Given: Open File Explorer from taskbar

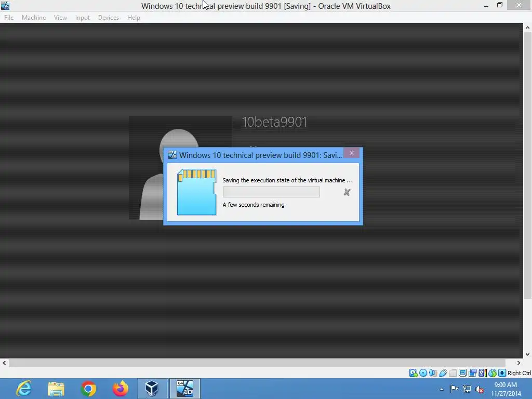Looking at the screenshot, I should (56, 389).
